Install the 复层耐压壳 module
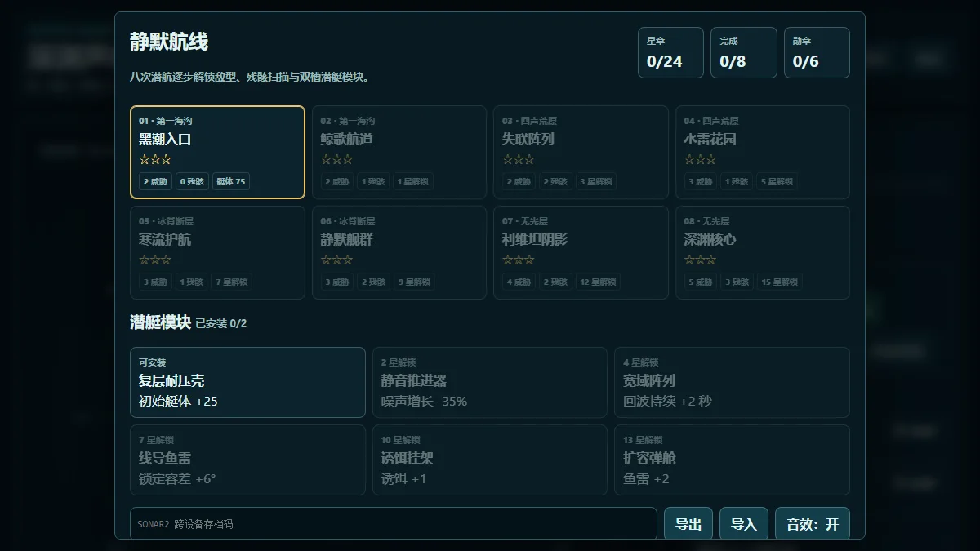This screenshot has width=980, height=551. pyautogui.click(x=247, y=382)
